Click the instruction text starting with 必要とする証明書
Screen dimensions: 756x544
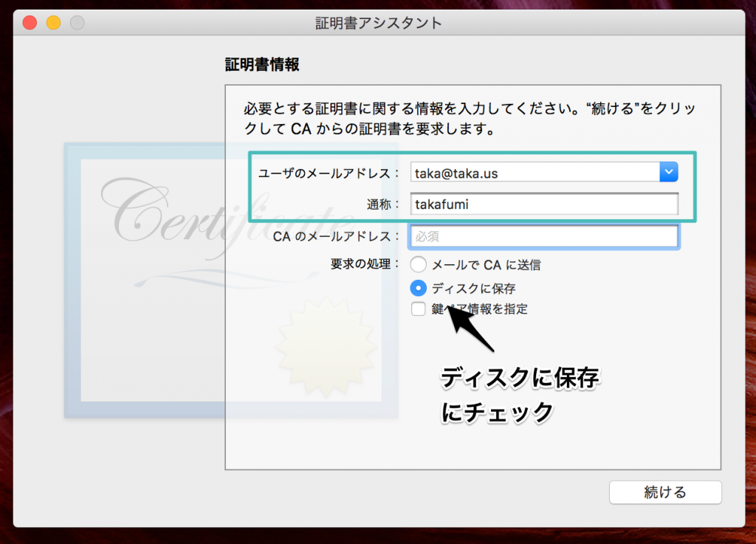[470, 119]
